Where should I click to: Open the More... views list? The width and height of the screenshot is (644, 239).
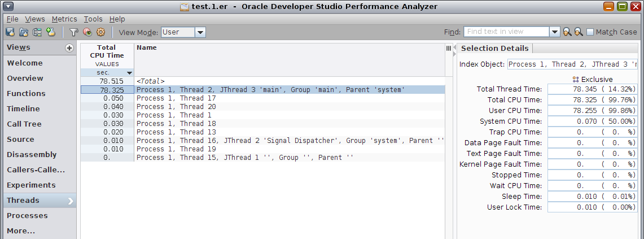[21, 231]
